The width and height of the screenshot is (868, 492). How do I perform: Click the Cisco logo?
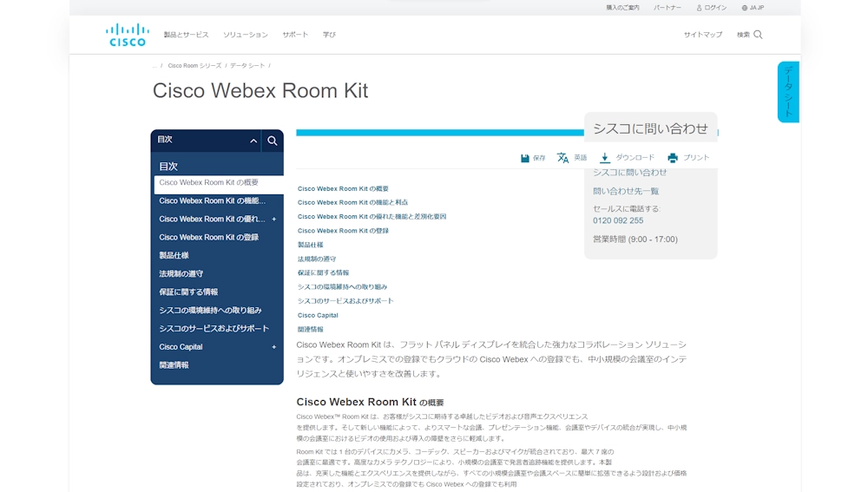click(x=128, y=35)
